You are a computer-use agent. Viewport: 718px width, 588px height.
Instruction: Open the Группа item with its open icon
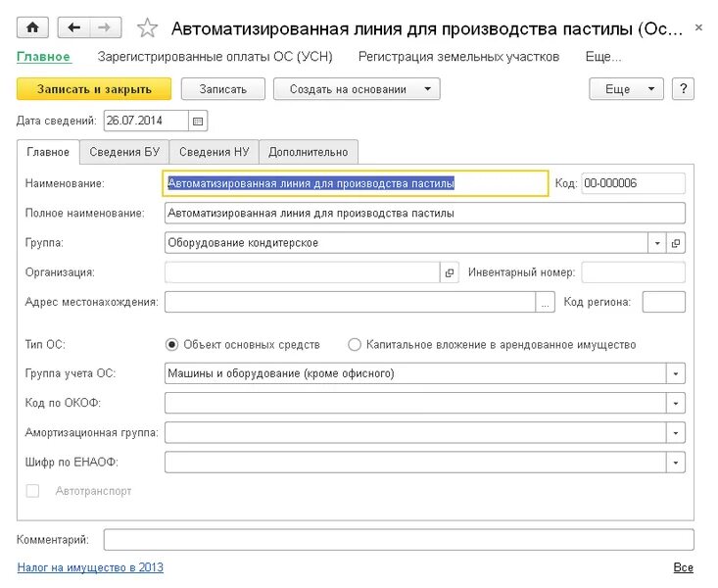(x=676, y=243)
